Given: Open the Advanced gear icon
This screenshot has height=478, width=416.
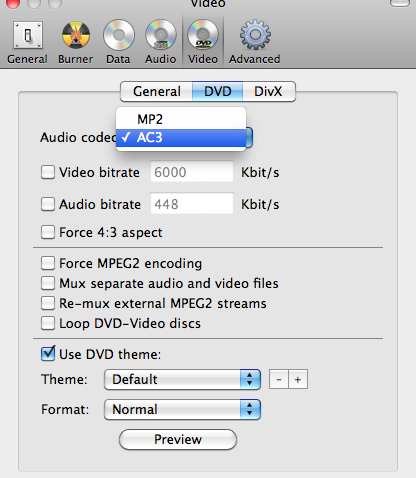Looking at the screenshot, I should coord(255,35).
